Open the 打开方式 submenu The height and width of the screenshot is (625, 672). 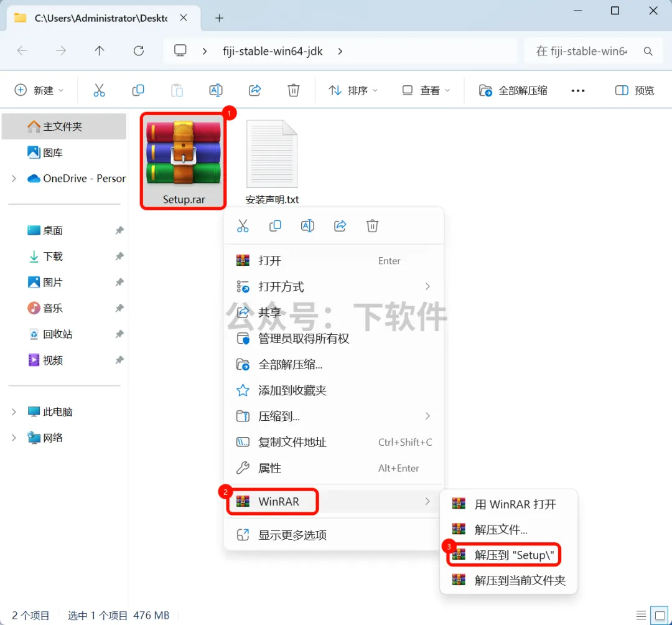(334, 286)
